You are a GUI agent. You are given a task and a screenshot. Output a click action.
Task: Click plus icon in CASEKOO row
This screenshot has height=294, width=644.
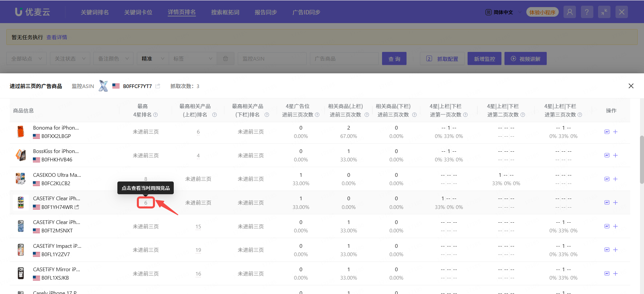615,179
